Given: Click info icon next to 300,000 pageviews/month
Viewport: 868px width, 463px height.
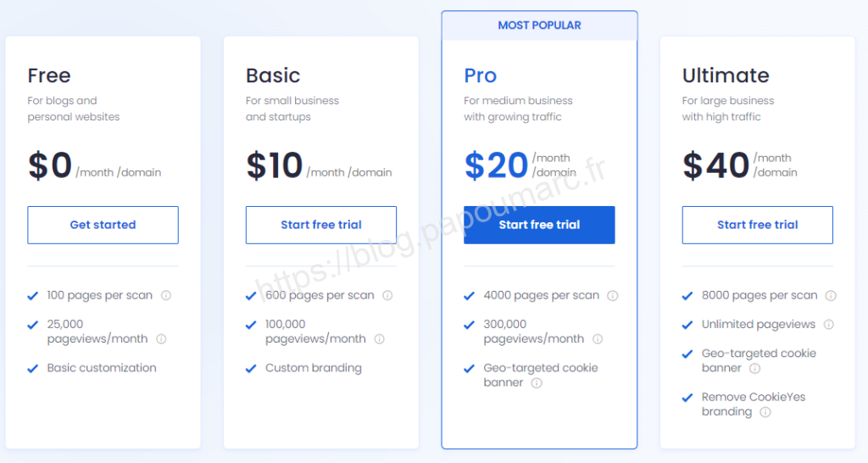Looking at the screenshot, I should (598, 339).
